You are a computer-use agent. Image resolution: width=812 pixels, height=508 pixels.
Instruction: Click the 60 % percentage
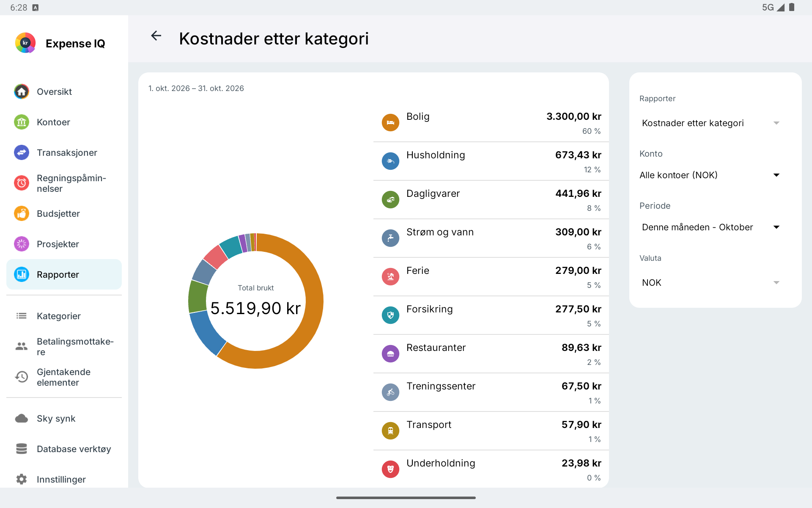591,131
